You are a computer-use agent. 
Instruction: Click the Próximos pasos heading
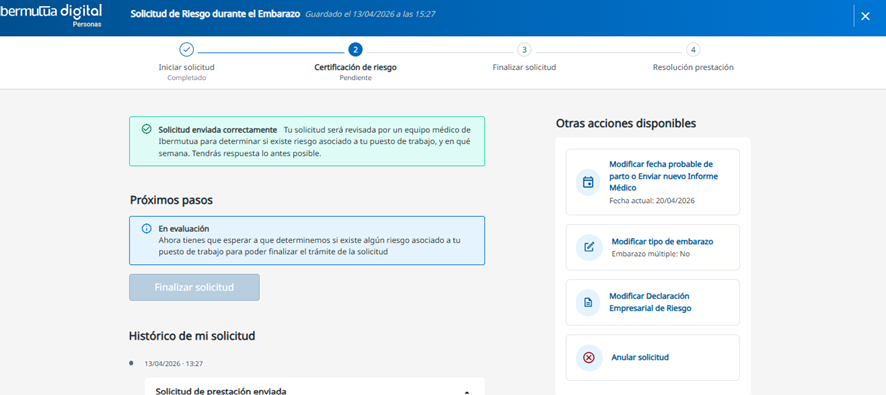(172, 200)
